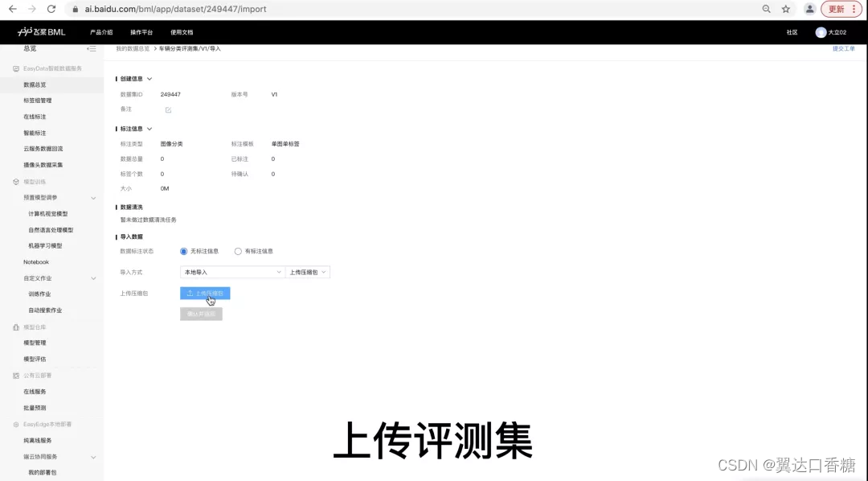Open the 操作平台 menu item
Image resolution: width=868 pixels, height=481 pixels.
pyautogui.click(x=141, y=33)
